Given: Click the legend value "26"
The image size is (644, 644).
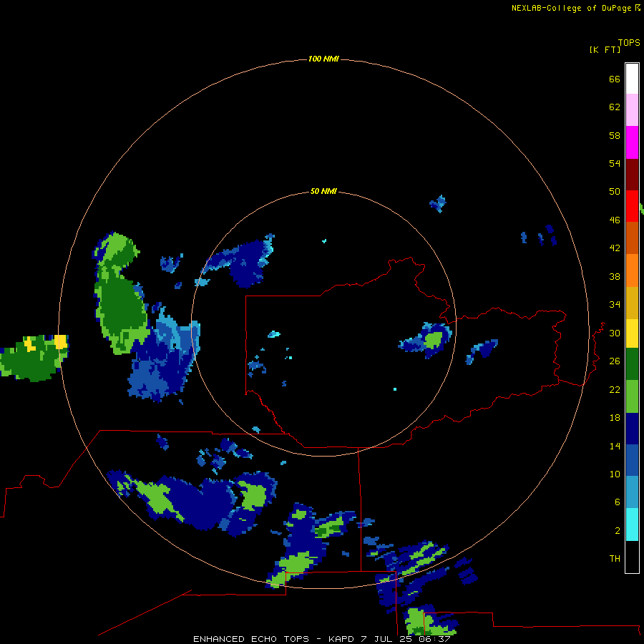Looking at the screenshot, I should [x=615, y=361].
